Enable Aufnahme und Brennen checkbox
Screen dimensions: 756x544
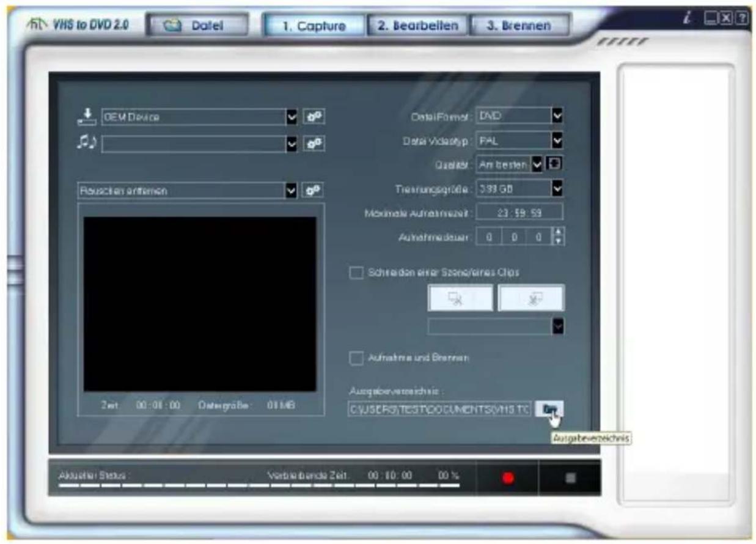point(356,358)
